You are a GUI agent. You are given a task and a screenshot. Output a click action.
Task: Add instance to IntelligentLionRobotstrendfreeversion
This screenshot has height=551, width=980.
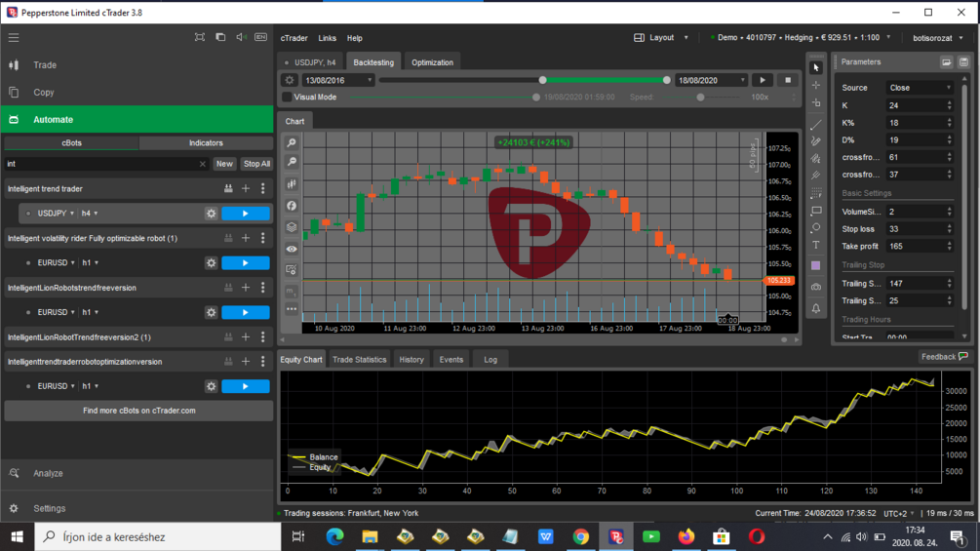click(x=246, y=288)
